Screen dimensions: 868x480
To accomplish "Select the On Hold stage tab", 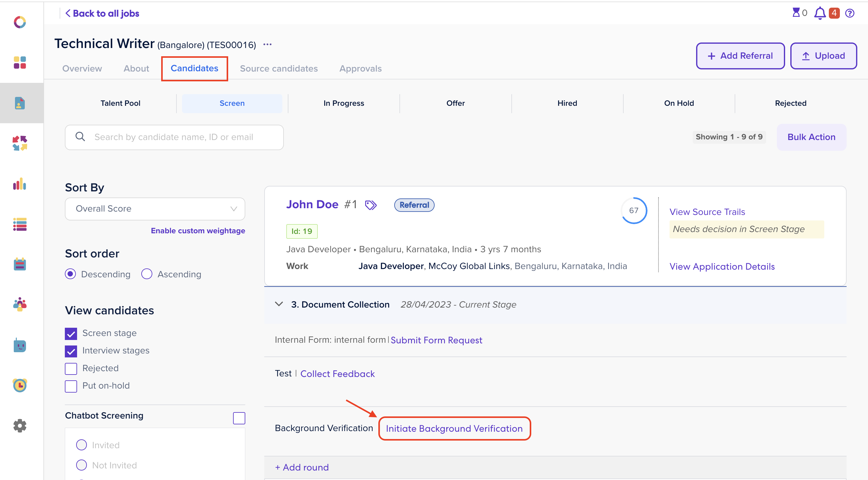I will (679, 103).
